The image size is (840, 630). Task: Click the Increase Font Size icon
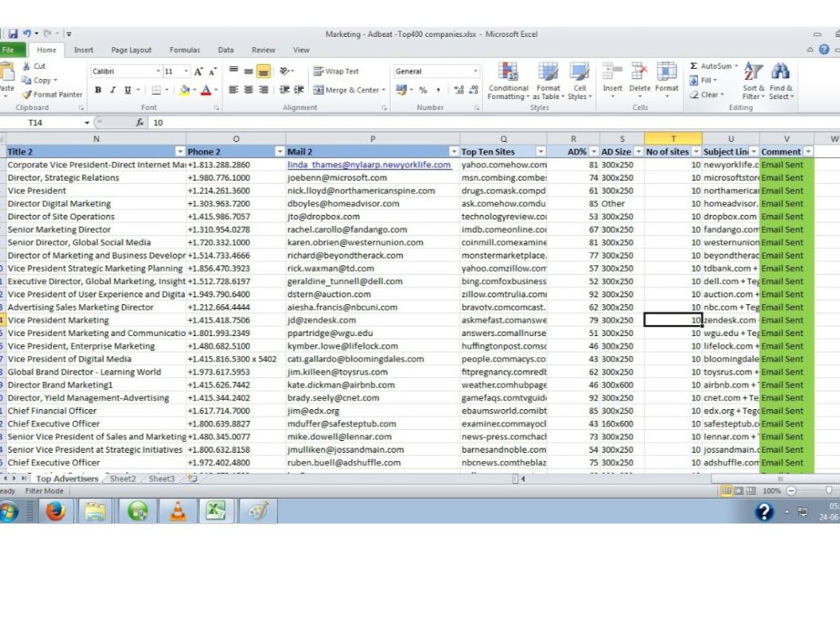pos(198,71)
